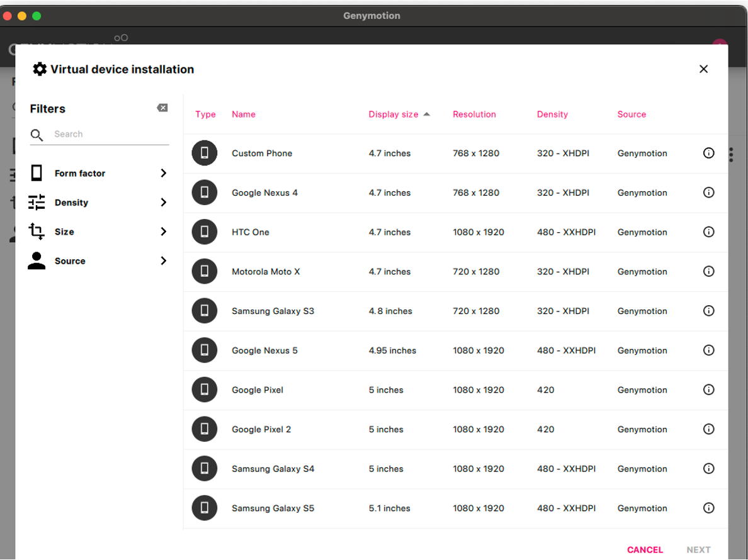The image size is (748, 560).
Task: Click the Google Pixel device icon
Action: point(205,390)
